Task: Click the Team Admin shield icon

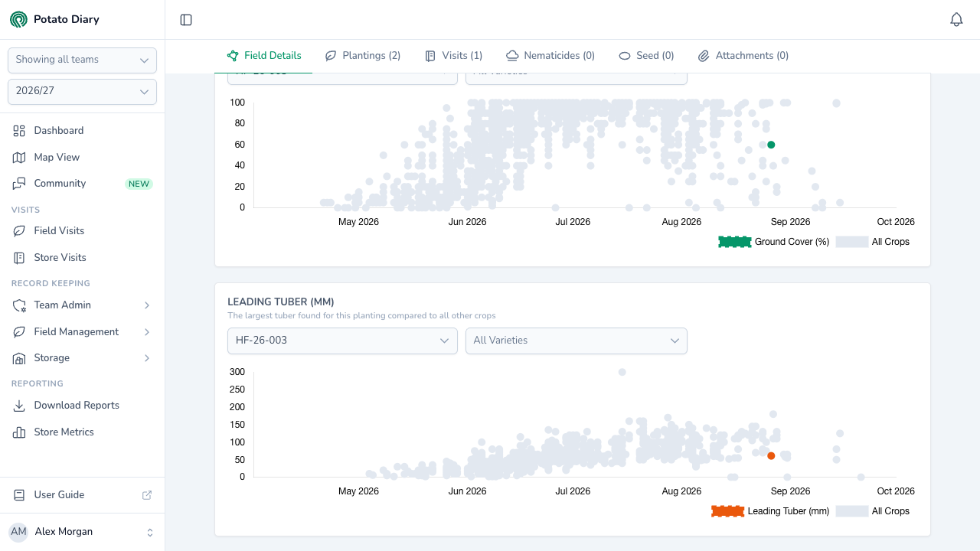Action: click(19, 305)
